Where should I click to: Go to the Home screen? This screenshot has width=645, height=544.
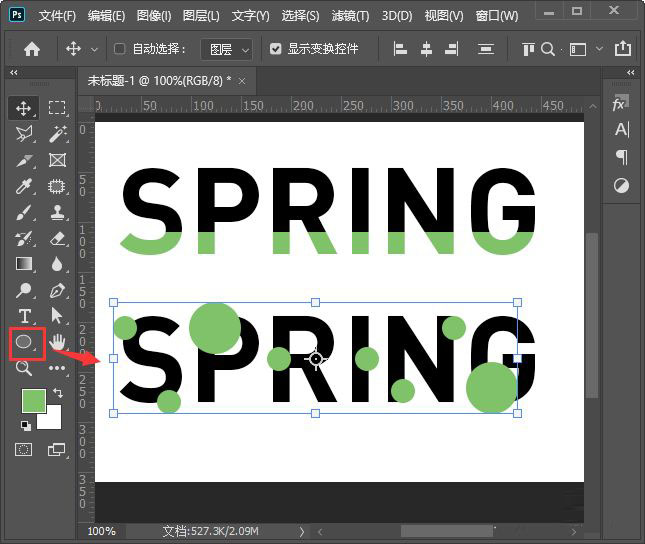click(32, 49)
